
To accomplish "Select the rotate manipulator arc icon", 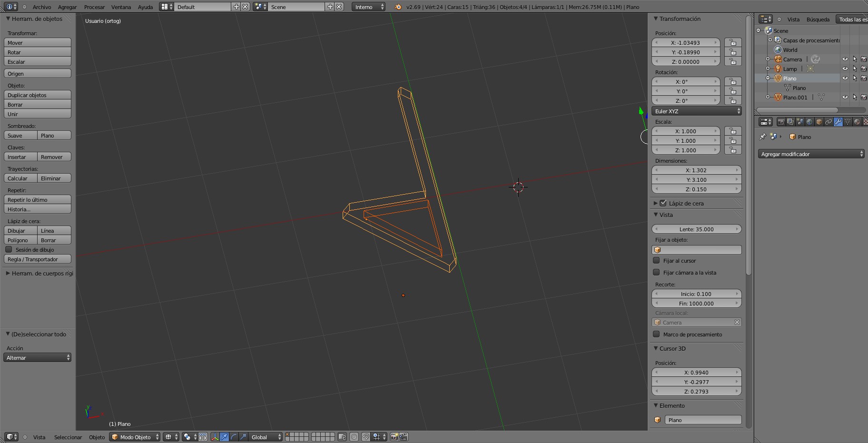I will (234, 437).
